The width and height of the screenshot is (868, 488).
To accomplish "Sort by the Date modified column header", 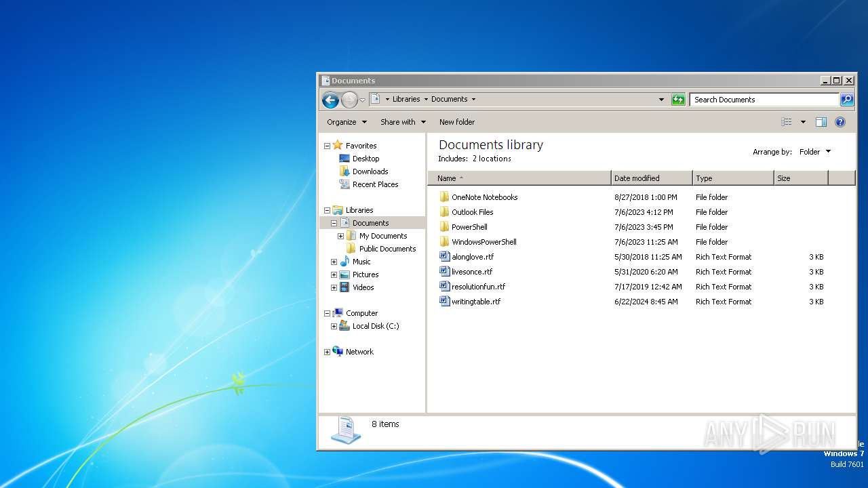I will [x=652, y=178].
